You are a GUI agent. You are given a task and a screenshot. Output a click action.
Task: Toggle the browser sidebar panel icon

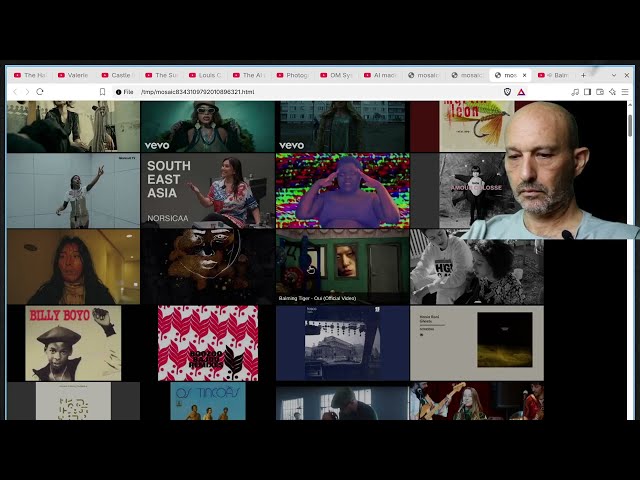point(587,92)
